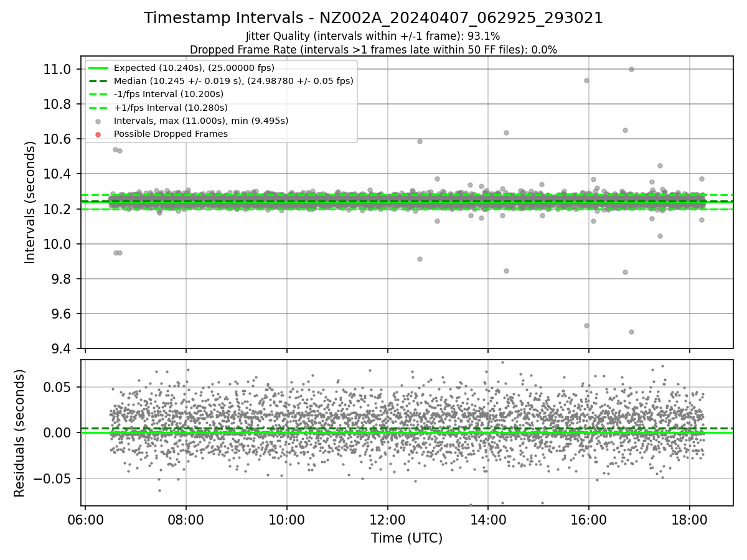Click legend entry '-1/fps Interval (10.200s)'
The image size is (747, 560).
pos(168,94)
